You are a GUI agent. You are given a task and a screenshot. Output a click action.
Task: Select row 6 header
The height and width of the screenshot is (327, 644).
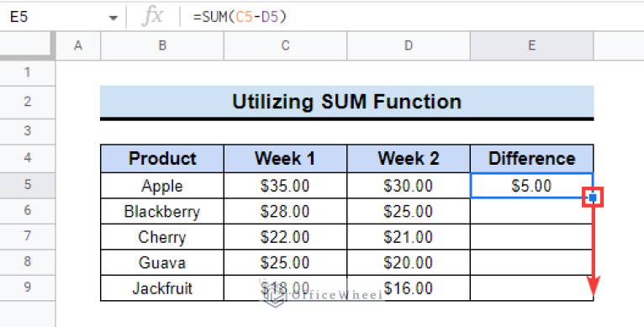[27, 211]
